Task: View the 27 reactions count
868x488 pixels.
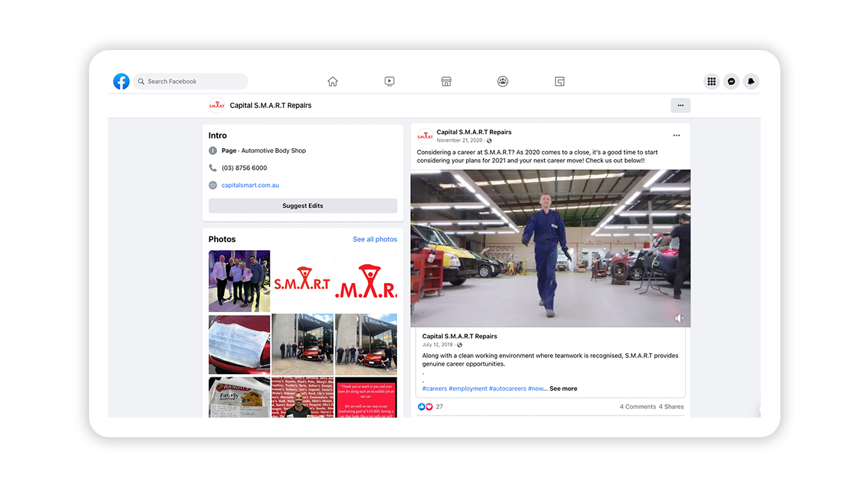Action: click(x=440, y=407)
